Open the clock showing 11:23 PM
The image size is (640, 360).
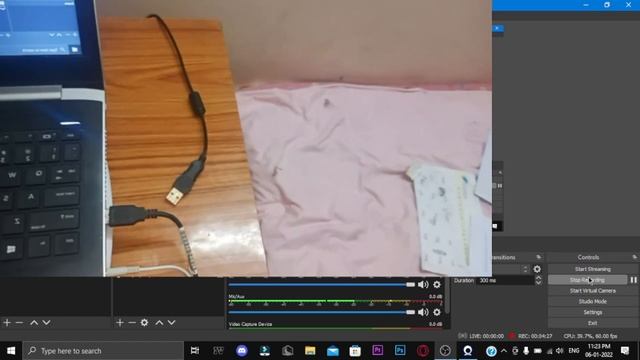tap(599, 351)
